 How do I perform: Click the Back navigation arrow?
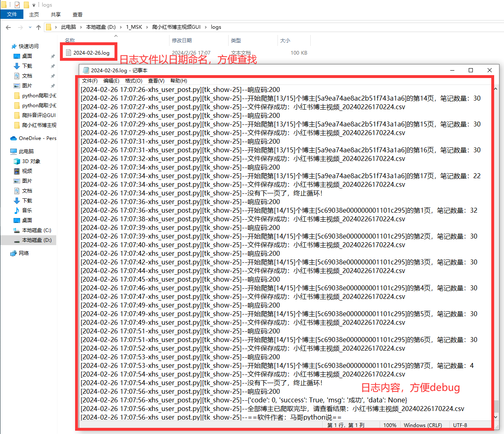8,27
